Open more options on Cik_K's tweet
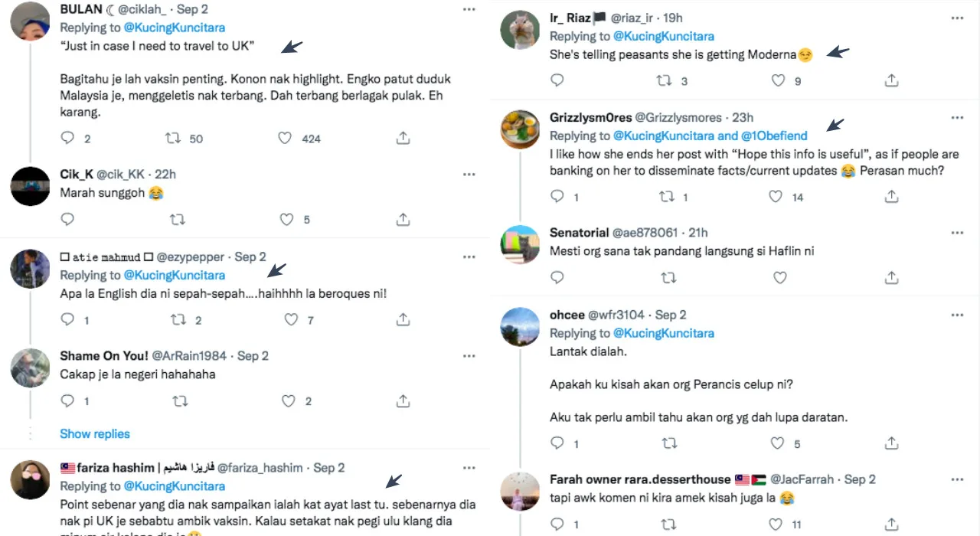980x536 pixels. [469, 175]
